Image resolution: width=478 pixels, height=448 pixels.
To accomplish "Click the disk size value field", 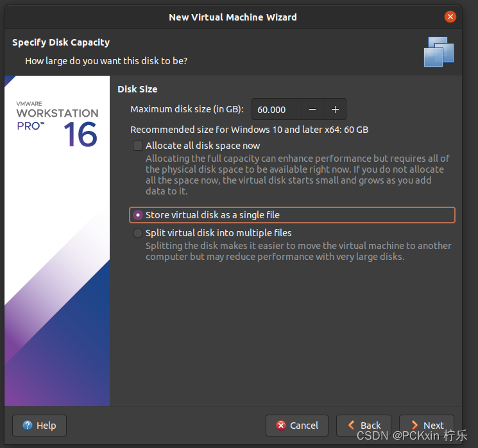I will (x=277, y=110).
